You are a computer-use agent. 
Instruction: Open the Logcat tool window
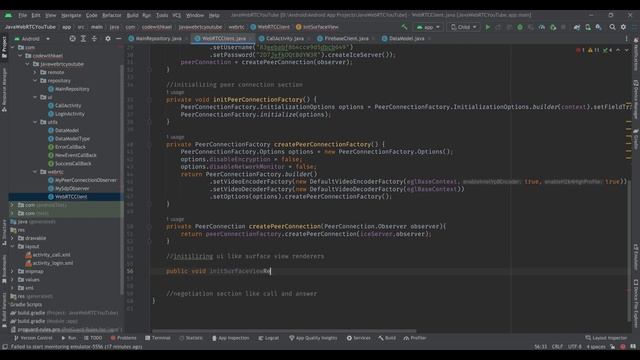click(269, 338)
